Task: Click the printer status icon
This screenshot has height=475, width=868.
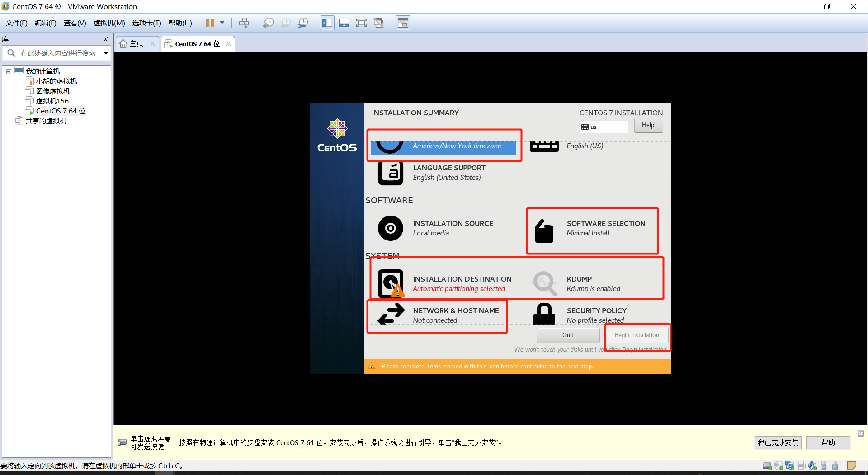Action: click(x=801, y=466)
